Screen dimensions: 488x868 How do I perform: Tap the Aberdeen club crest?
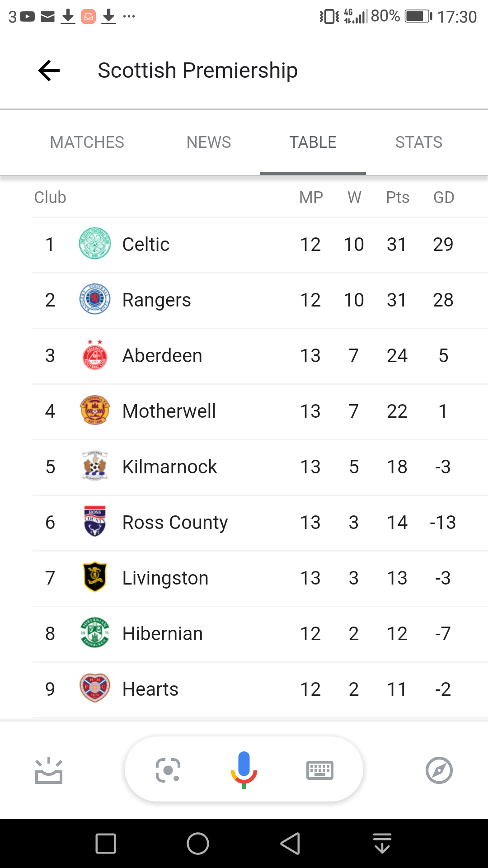[x=95, y=355]
